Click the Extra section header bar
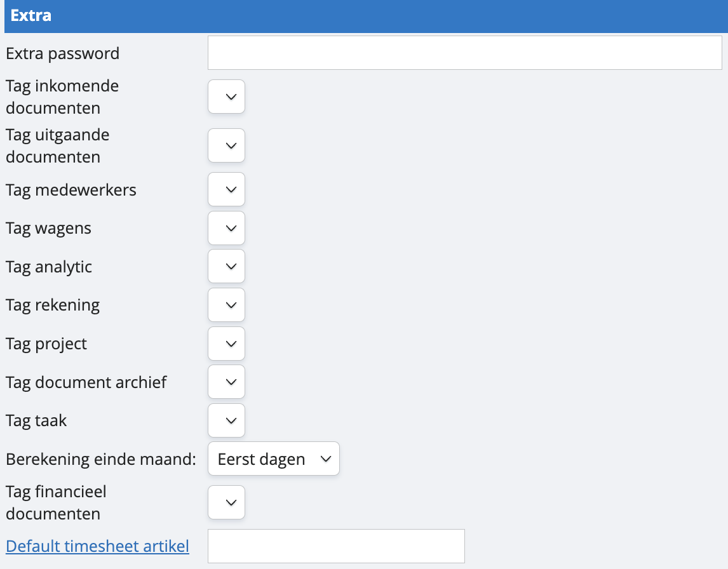The width and height of the screenshot is (728, 569). [364, 16]
